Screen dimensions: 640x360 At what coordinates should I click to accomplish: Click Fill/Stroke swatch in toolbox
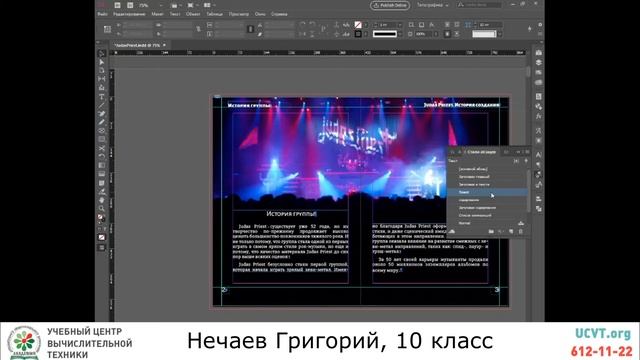pyautogui.click(x=102, y=218)
